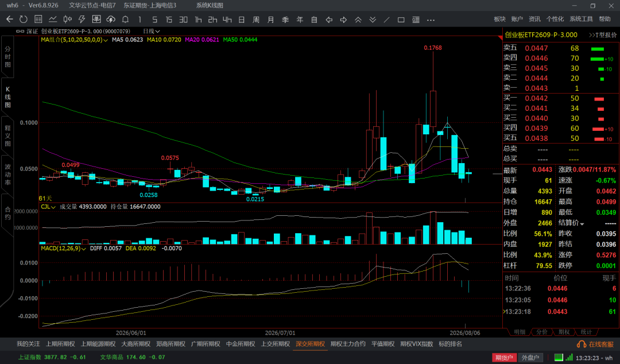The width and height of the screenshot is (620, 364).
Task: Open the more options ellipsis
Action: 431,20
